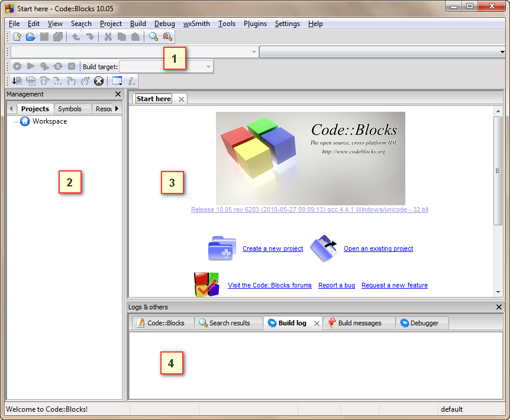Open a file using the Open folder icon
Screen dimensions: 510x420
pos(31,36)
